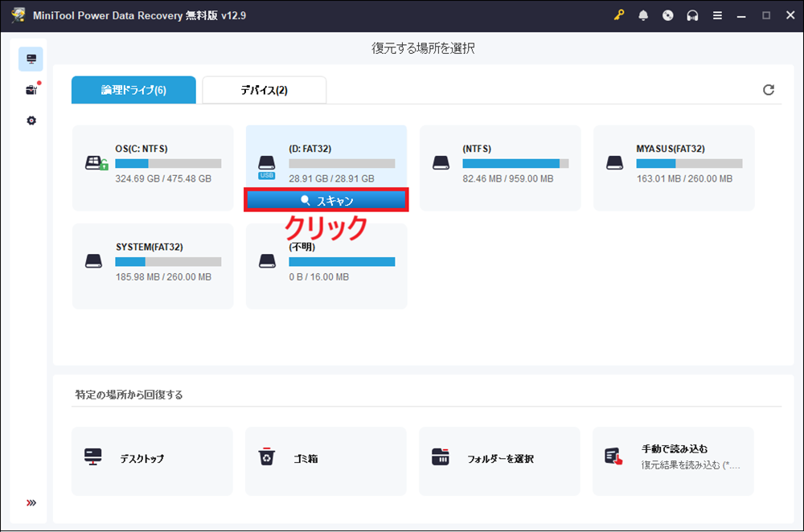Screen dimensions: 804x532
Task: Click the 185.98 MB / 260.00 MB text
Action: [x=163, y=276]
